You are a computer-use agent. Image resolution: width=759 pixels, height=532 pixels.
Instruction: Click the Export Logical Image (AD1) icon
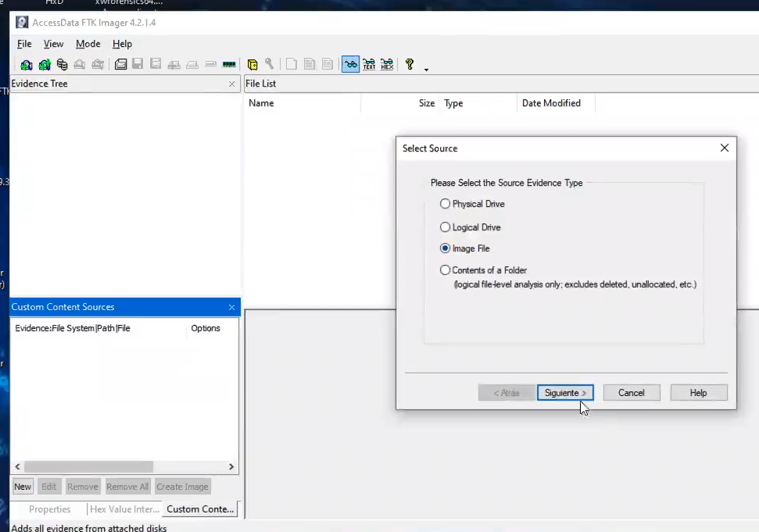pyautogui.click(x=156, y=64)
